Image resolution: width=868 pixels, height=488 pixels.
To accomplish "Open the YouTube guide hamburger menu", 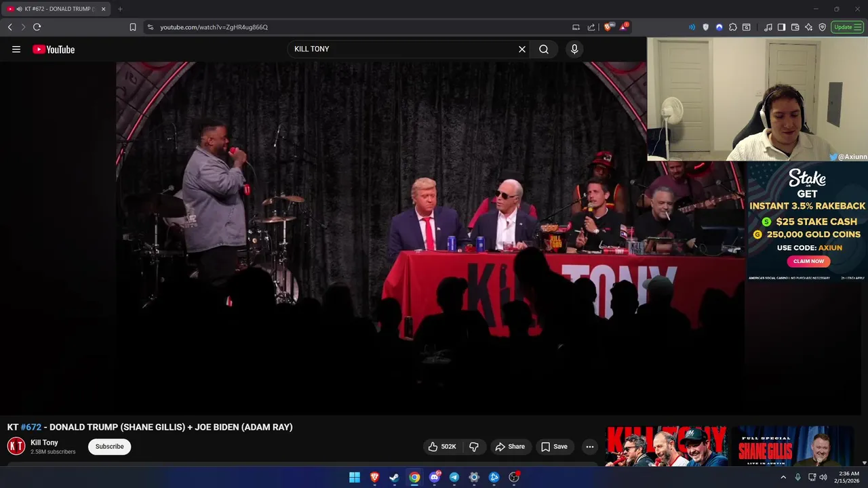I will (16, 49).
